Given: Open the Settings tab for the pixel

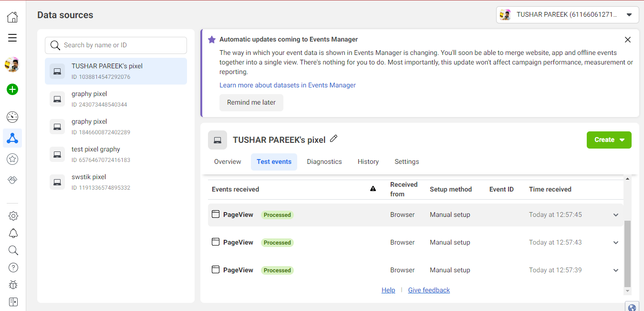Looking at the screenshot, I should [x=406, y=161].
